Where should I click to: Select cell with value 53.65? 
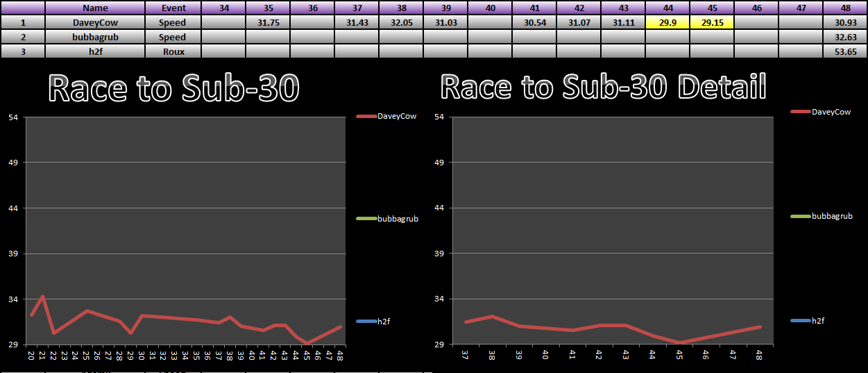845,51
